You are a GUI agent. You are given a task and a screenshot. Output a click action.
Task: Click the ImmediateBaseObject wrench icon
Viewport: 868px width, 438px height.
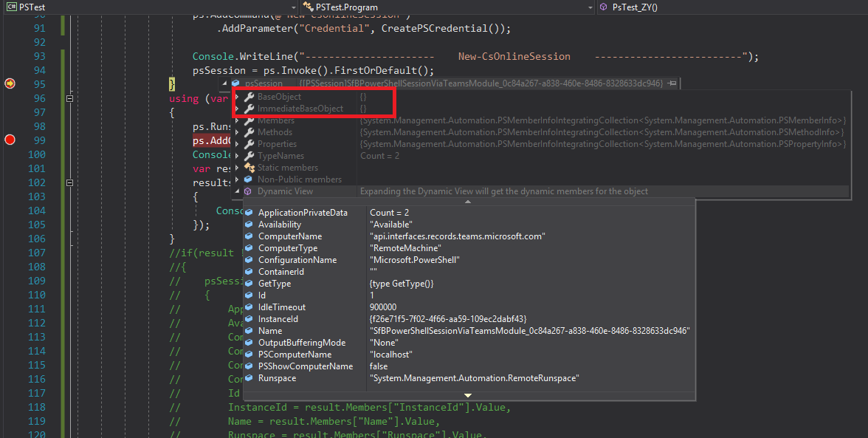(x=249, y=109)
